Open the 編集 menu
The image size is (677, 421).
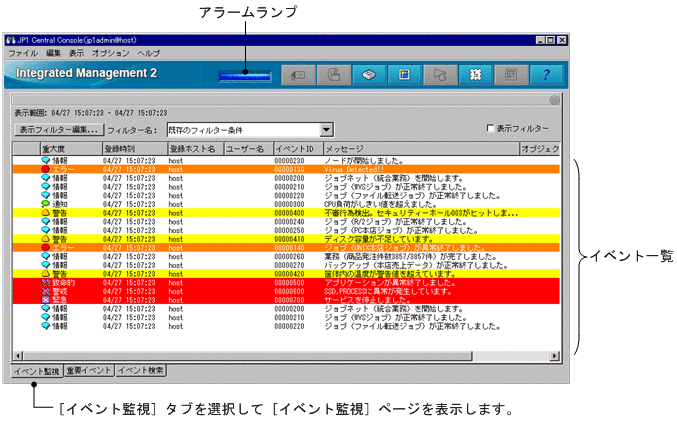54,53
